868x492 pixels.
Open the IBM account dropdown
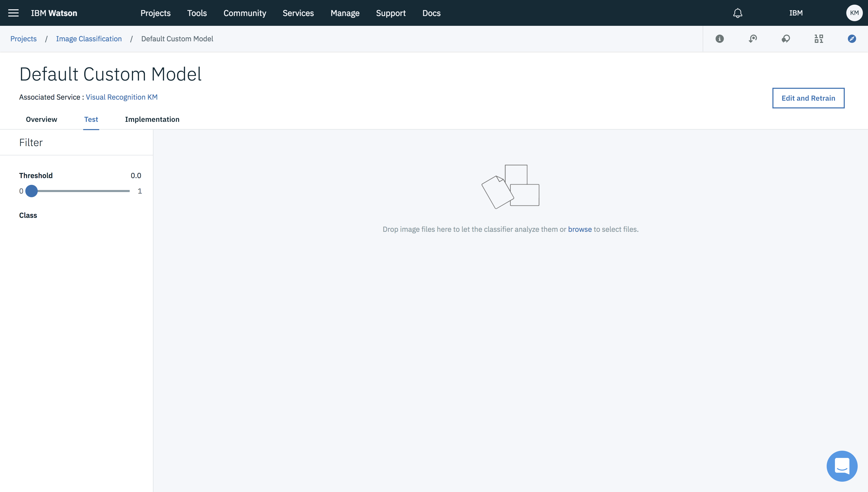coord(796,13)
